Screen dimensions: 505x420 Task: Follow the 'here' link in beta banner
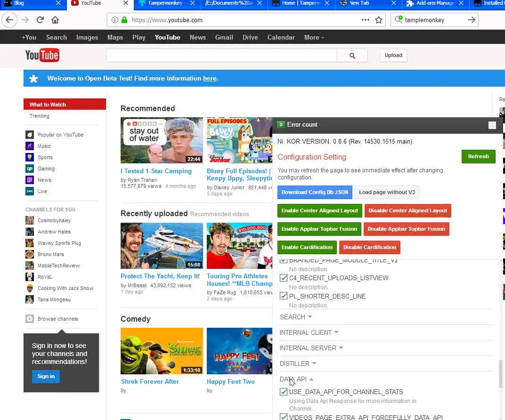tap(210, 78)
